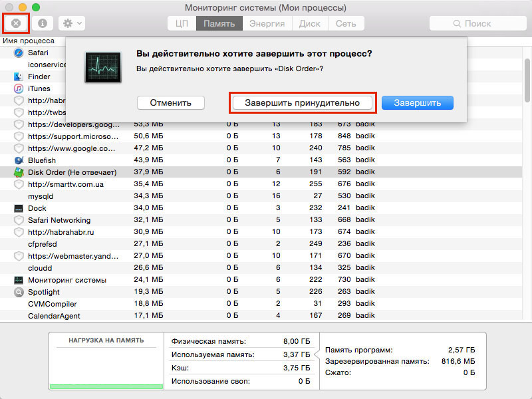Click the Нагрузка на память graph
Viewport: 532px width, 399px height.
point(106,369)
